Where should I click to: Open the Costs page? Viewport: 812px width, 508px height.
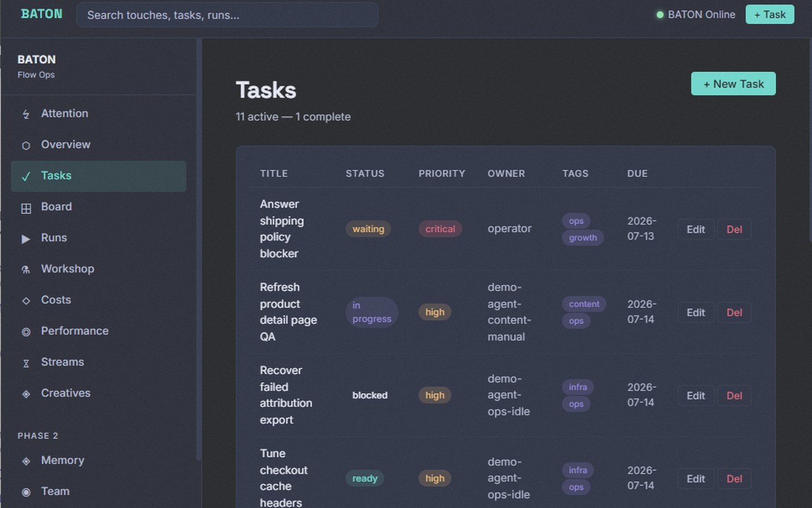(x=98, y=300)
